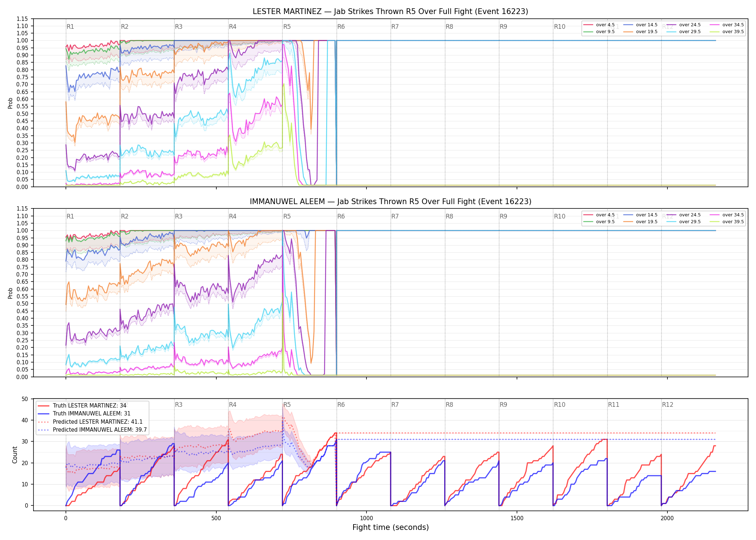Click the R6 round marker in the Lester Martinez chart
This screenshot has width=756, height=540.
point(341,27)
